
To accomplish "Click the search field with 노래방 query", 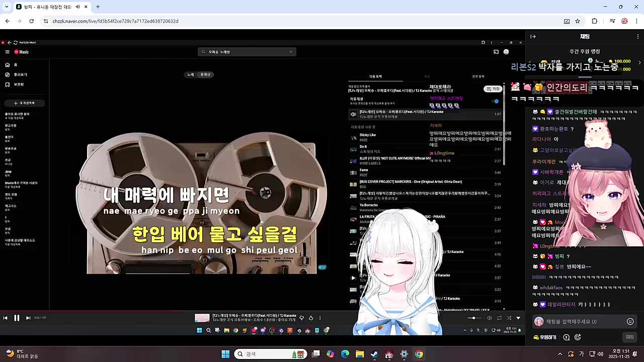I will [247, 52].
